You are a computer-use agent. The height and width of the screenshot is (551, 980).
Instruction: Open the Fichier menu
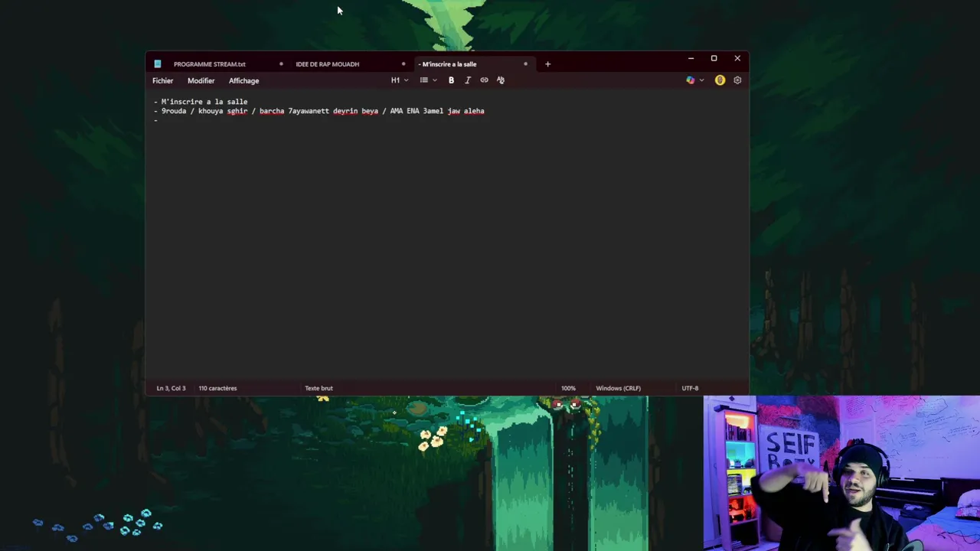click(162, 80)
